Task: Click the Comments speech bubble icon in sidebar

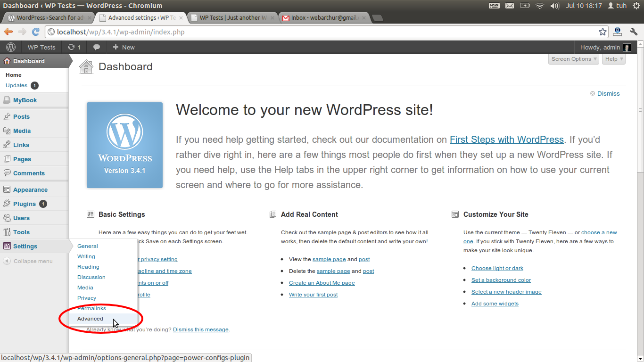Action: pyautogui.click(x=7, y=173)
